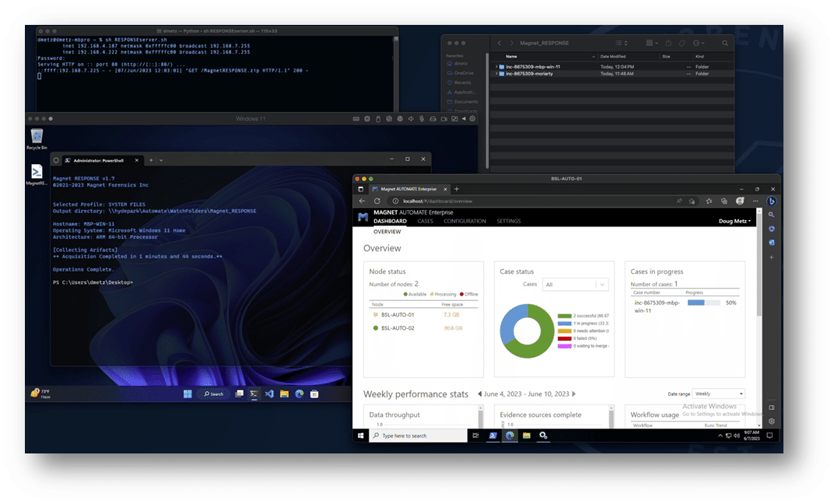The height and width of the screenshot is (504, 834).
Task: Reload the AUTOMATE dashboard page
Action: tap(377, 201)
